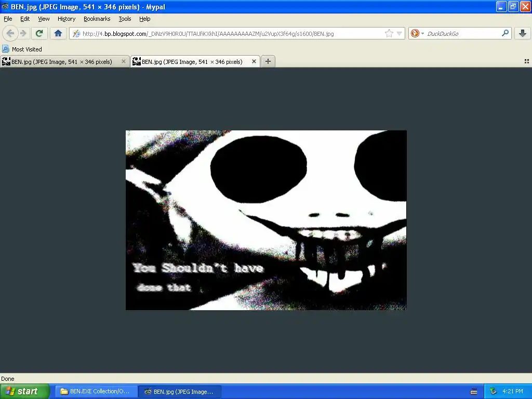Open the Home page button
Viewport: 532px width, 399px height.
(x=58, y=33)
